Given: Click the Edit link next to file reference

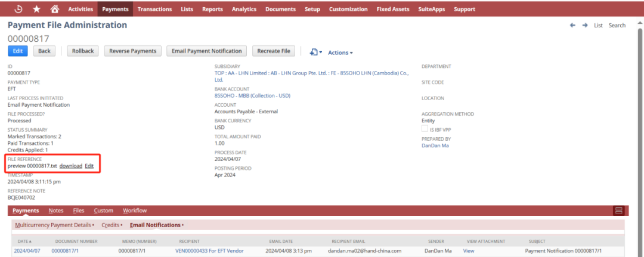Looking at the screenshot, I should point(89,166).
